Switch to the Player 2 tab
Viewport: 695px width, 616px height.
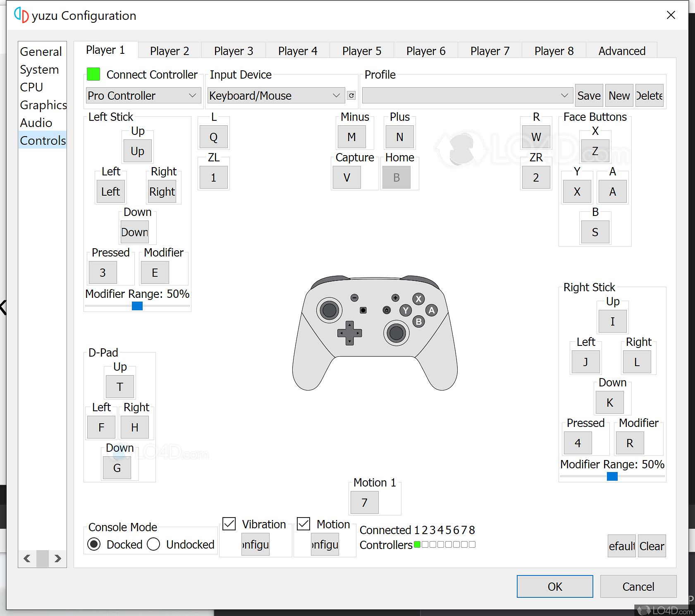170,51
